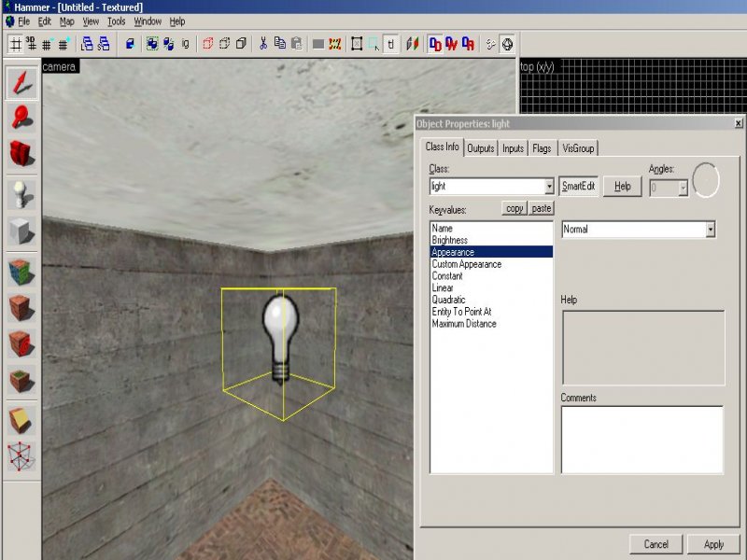Image resolution: width=747 pixels, height=560 pixels.
Task: Toggle the 2D grid button in toolbar
Action: point(16,43)
